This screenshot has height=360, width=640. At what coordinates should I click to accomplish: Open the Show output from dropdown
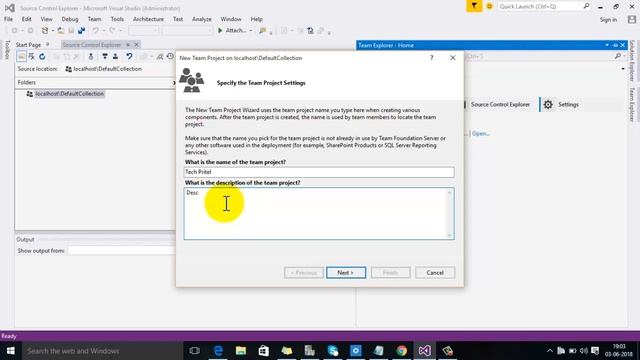[x=121, y=251]
